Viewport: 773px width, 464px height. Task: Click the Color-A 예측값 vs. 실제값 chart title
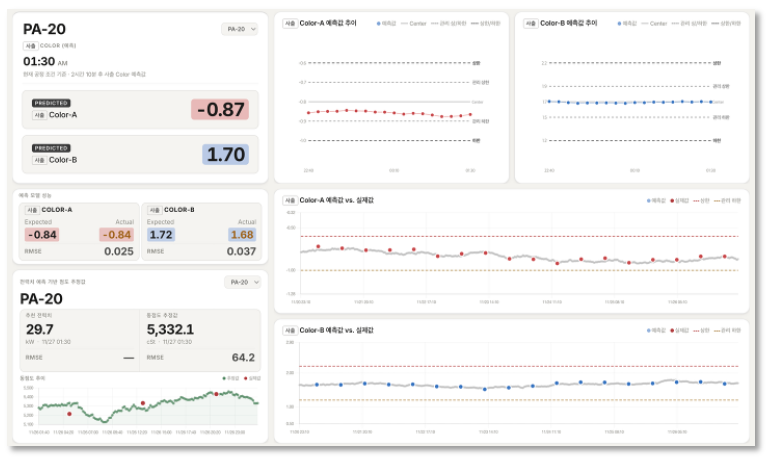(x=336, y=200)
